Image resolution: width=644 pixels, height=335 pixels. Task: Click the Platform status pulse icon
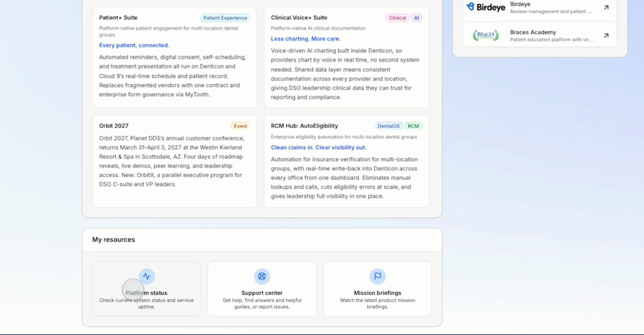tap(147, 276)
